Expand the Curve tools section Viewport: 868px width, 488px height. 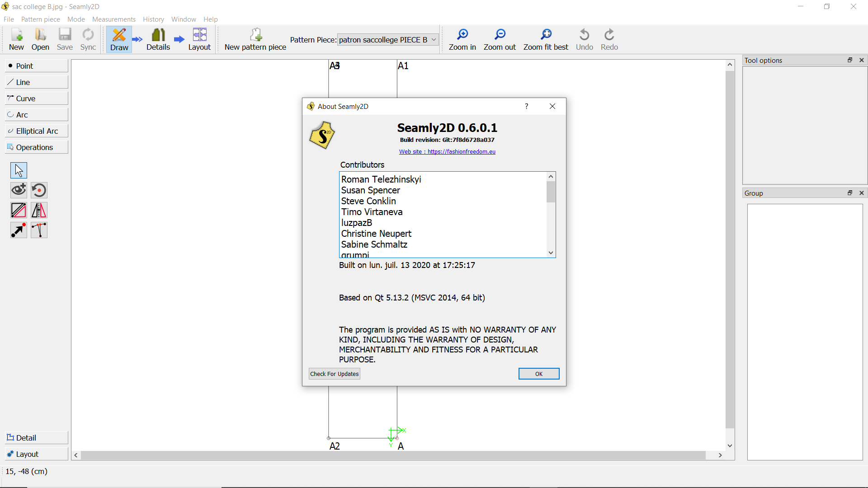[x=36, y=99]
